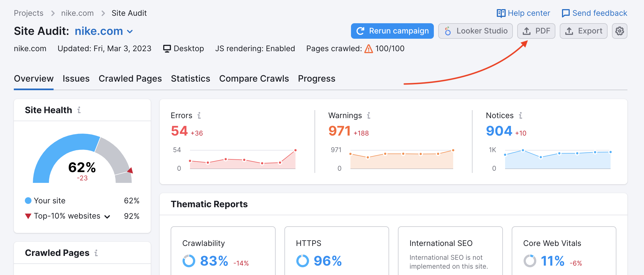Click the Desktop monitor icon

click(x=167, y=49)
